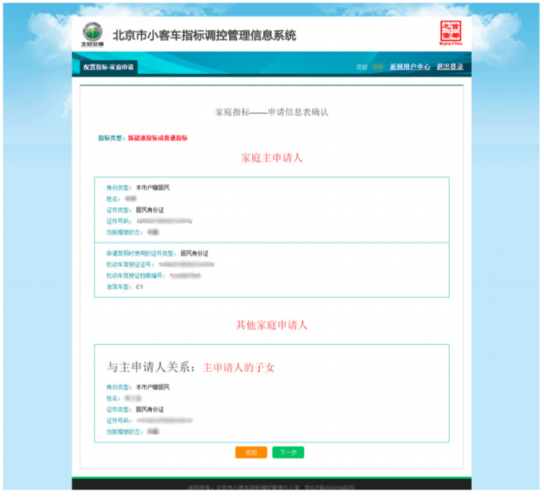Image resolution: width=544 pixels, height=500 pixels.
Task: Click heading 家庭指标——申请信息表确认
Action: point(272,112)
